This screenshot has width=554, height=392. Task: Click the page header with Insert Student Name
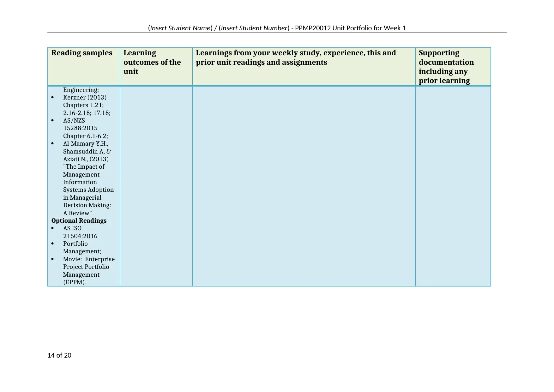277,28
